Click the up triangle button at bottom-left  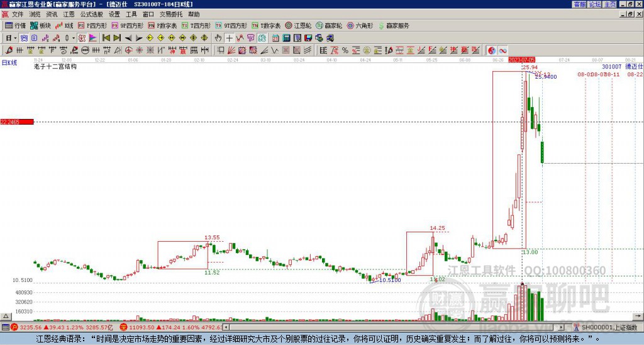[6, 316]
